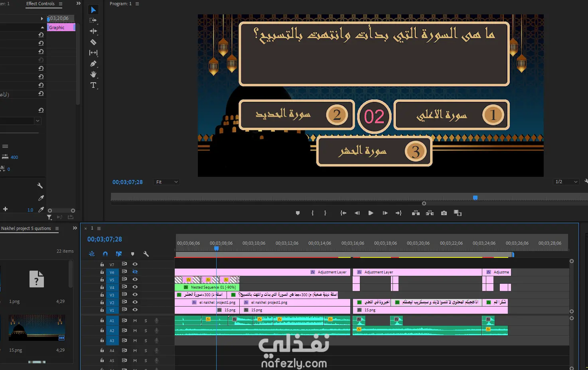The image size is (588, 370).
Task: Select the Nakhel project 5 qustions tab
Action: (26, 228)
